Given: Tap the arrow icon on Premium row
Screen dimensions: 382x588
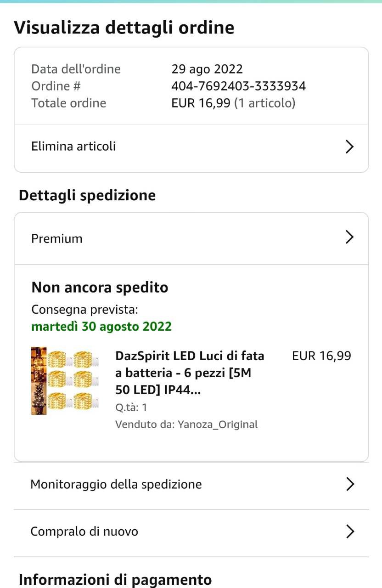Looking at the screenshot, I should [x=349, y=237].
